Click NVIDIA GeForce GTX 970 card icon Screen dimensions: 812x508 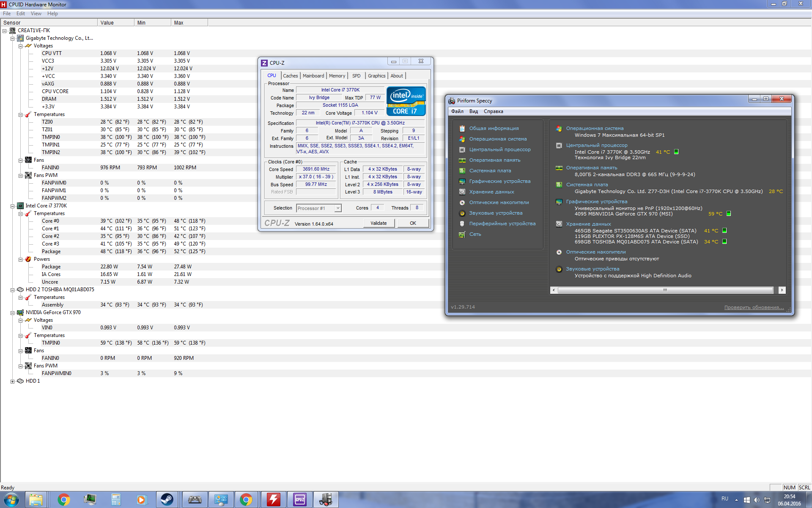coord(20,312)
